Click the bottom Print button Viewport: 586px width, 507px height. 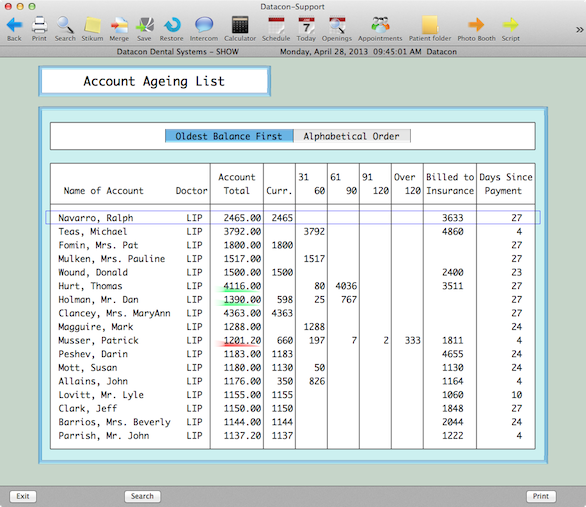point(541,496)
